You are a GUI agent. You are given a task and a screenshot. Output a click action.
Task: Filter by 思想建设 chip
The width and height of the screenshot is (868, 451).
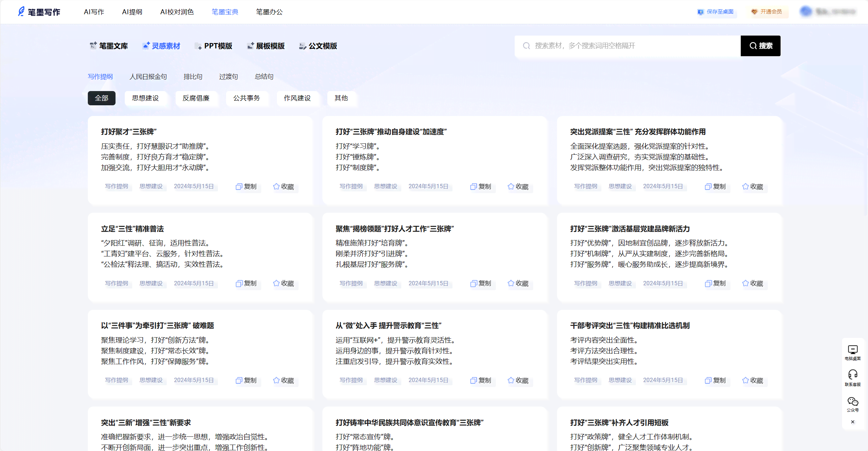click(x=145, y=98)
